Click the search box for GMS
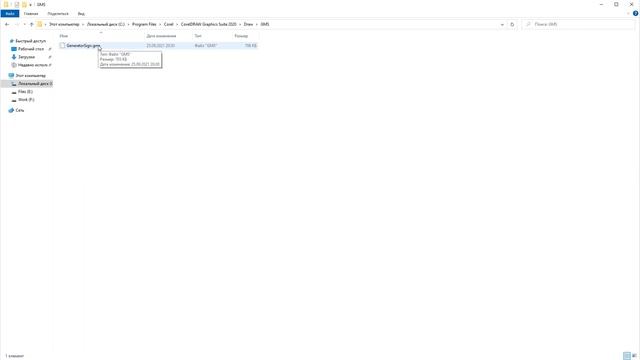This screenshot has height=360, width=640. click(578, 24)
